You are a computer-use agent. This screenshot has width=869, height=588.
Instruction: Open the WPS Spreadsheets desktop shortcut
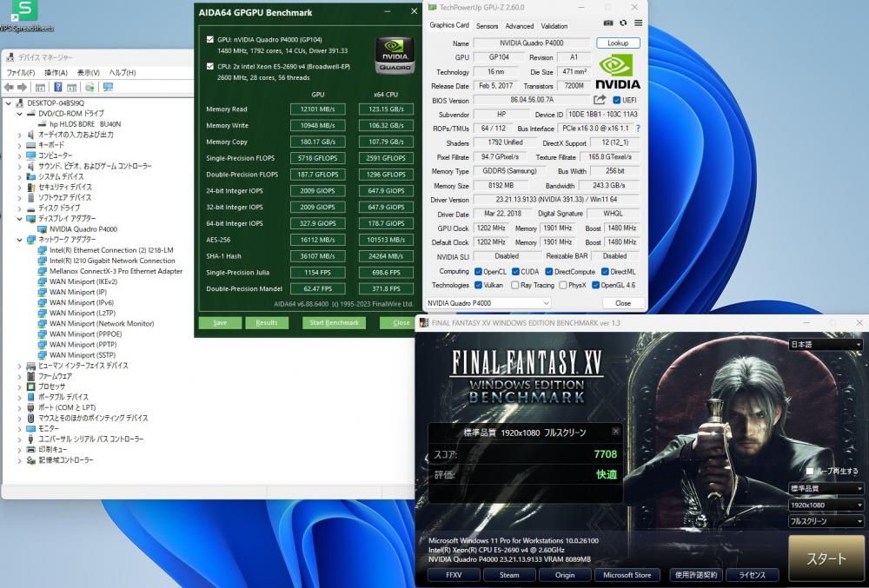tap(24, 15)
